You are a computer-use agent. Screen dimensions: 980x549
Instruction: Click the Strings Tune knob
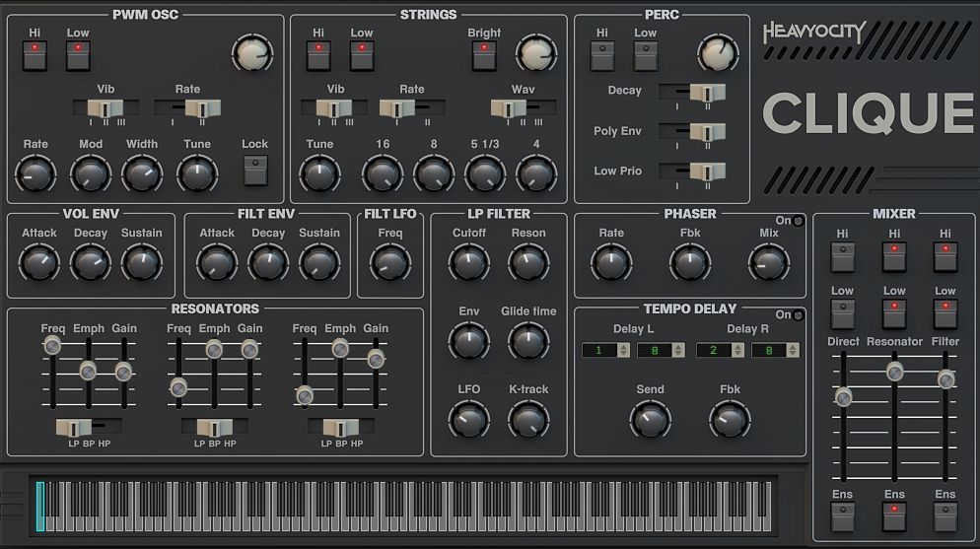tap(320, 174)
